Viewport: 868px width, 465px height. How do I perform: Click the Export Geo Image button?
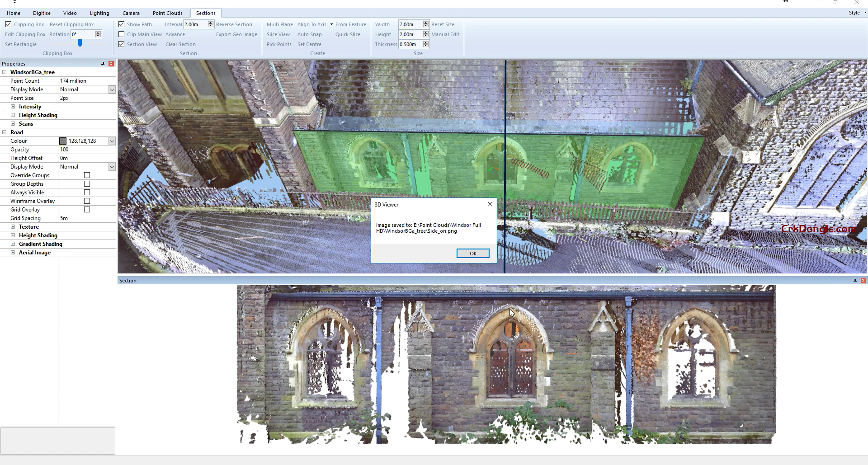point(236,34)
